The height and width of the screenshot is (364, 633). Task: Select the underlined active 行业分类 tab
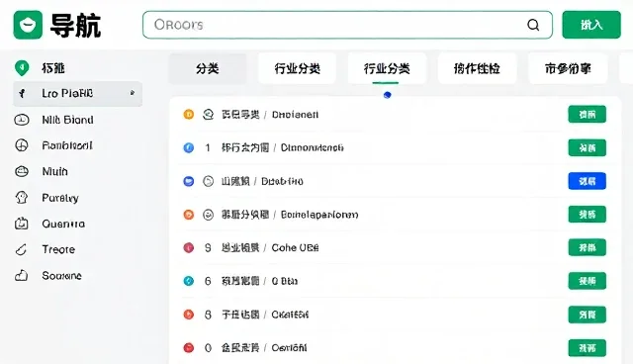coord(387,68)
